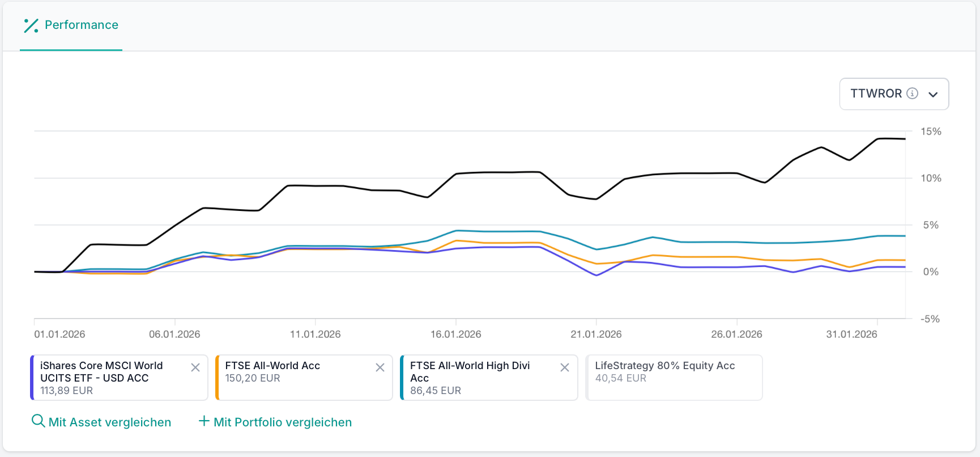Screen dimensions: 980x457
Task: Toggle the iShares Core MSCI World series
Action: pos(108,378)
